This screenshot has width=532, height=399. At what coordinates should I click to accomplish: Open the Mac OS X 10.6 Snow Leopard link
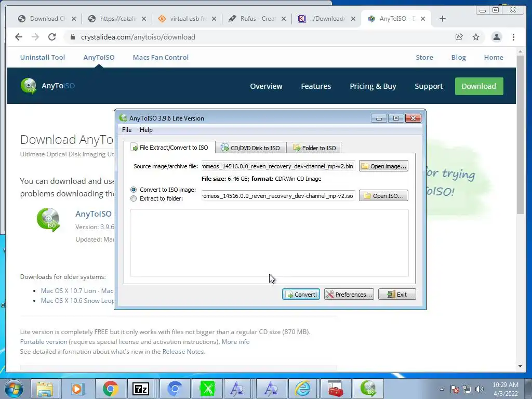click(x=77, y=301)
